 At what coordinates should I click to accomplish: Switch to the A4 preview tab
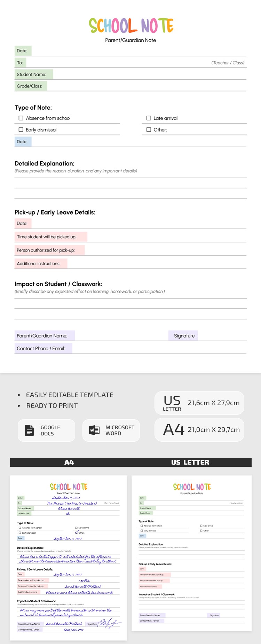point(69,462)
